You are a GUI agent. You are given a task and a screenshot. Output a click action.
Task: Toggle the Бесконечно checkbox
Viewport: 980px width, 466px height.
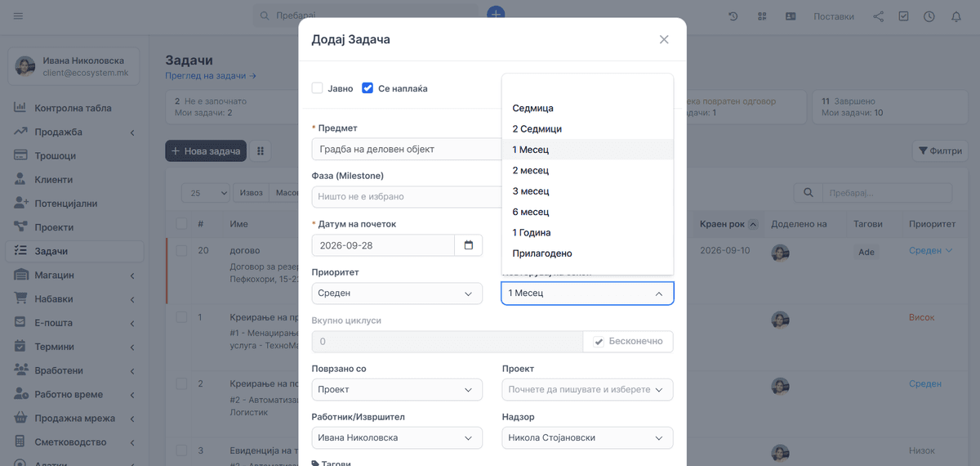pos(599,342)
